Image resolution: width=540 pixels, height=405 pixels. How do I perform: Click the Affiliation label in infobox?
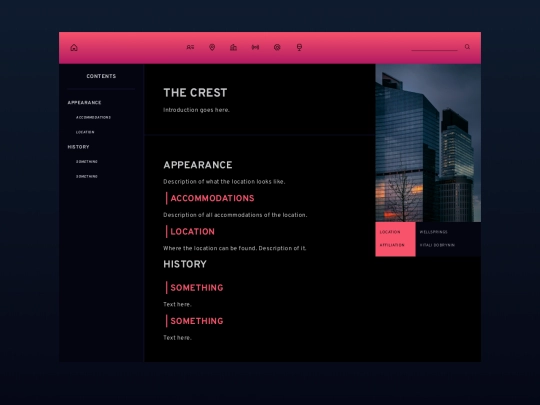pos(392,245)
